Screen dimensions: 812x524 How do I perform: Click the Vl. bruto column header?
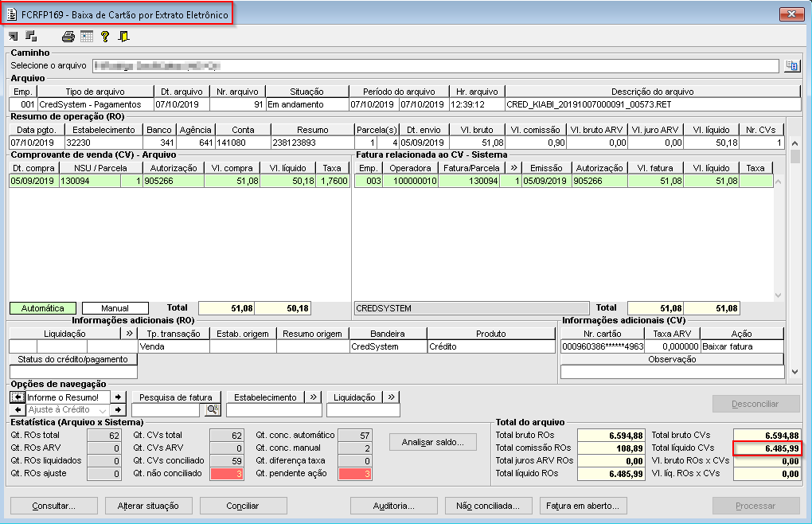point(476,130)
